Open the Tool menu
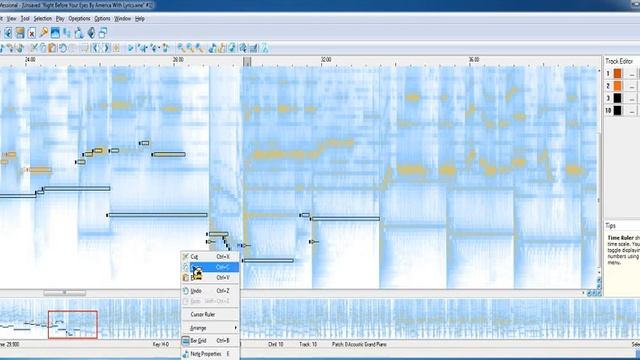The width and height of the screenshot is (640, 360). 25,19
